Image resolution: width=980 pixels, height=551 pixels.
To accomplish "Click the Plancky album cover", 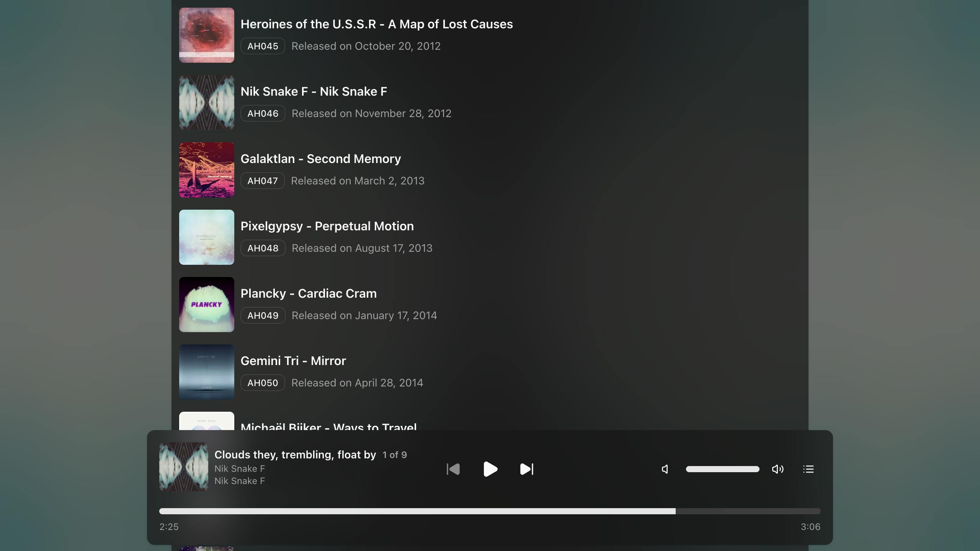I will pos(206,304).
